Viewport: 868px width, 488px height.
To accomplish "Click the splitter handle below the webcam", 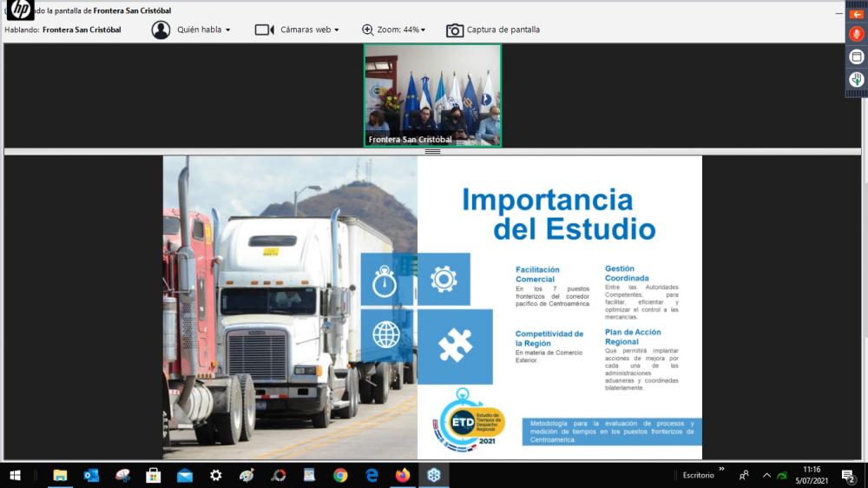I will pyautogui.click(x=432, y=151).
